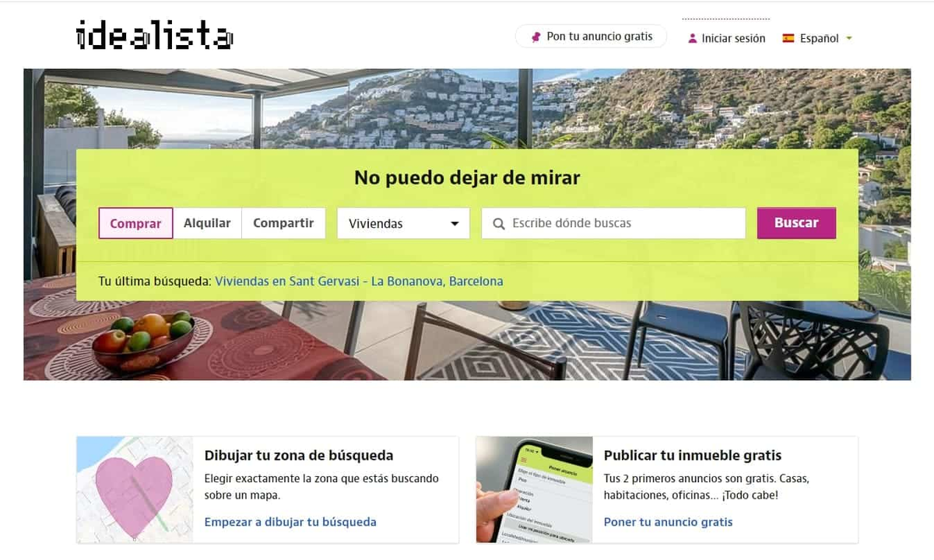This screenshot has height=560, width=934.
Task: Follow Empezar a dibujar tu búsqueda link
Action: click(290, 522)
